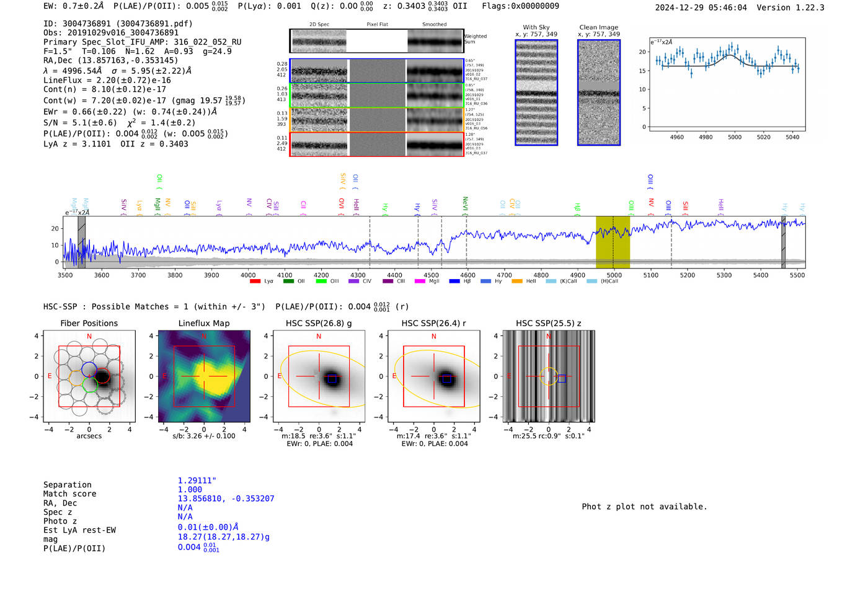
Task: Select the HSC SSP(26.8) g image
Action: click(x=319, y=376)
